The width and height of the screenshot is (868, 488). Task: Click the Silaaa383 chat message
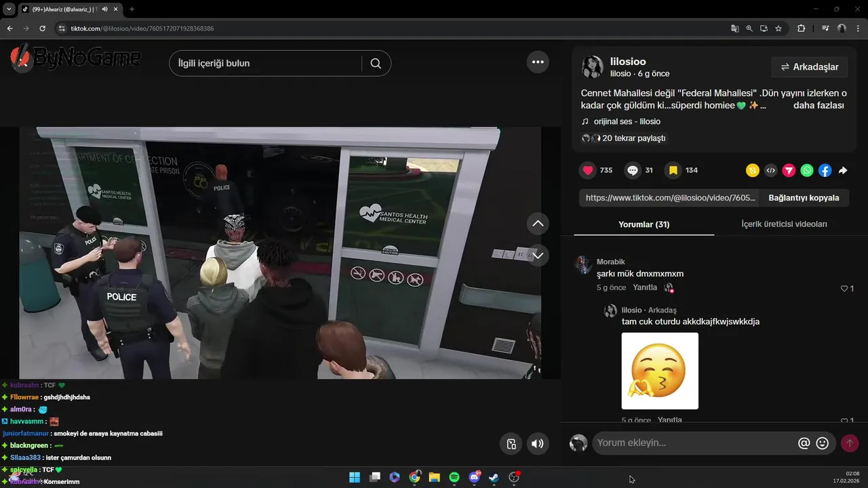tap(60, 457)
